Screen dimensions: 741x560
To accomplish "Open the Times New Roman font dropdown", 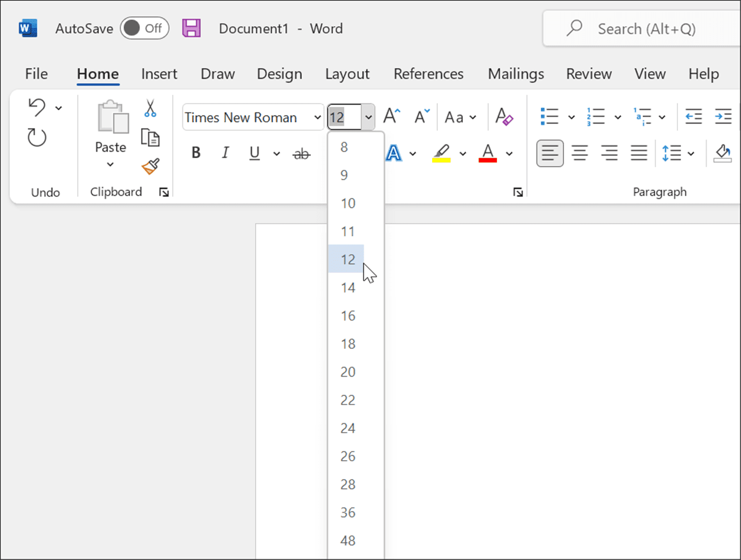I will coord(317,117).
